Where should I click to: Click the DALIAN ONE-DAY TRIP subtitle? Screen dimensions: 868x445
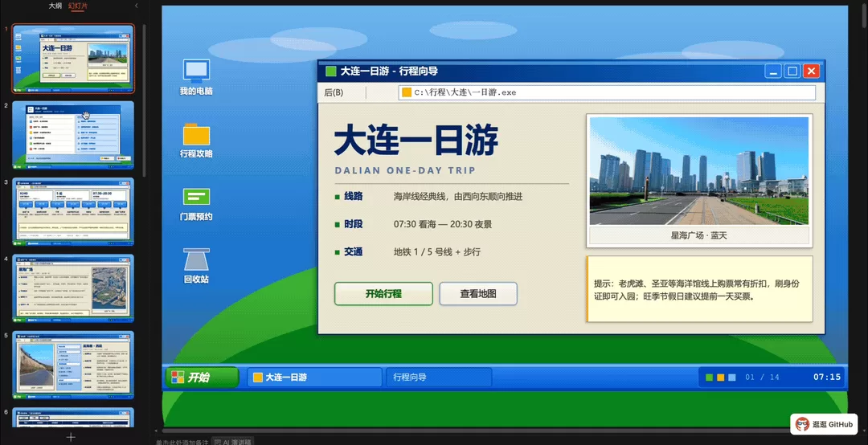405,170
